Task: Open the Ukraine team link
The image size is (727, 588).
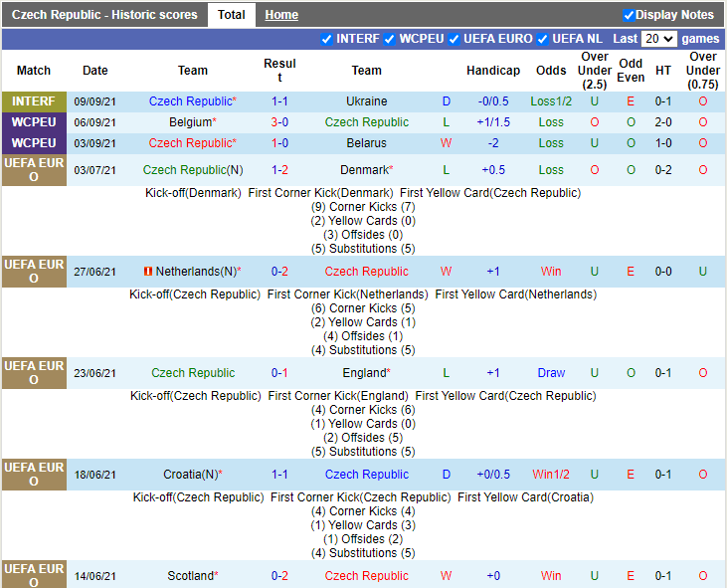Action: [366, 101]
